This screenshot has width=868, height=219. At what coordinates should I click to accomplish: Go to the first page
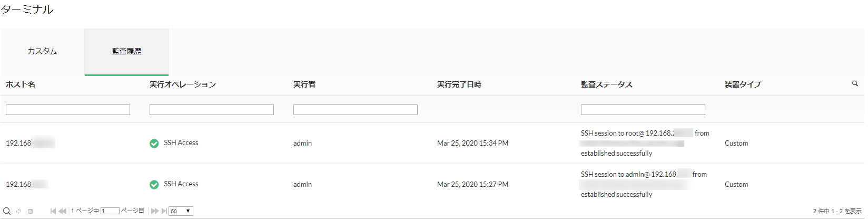[x=53, y=211]
